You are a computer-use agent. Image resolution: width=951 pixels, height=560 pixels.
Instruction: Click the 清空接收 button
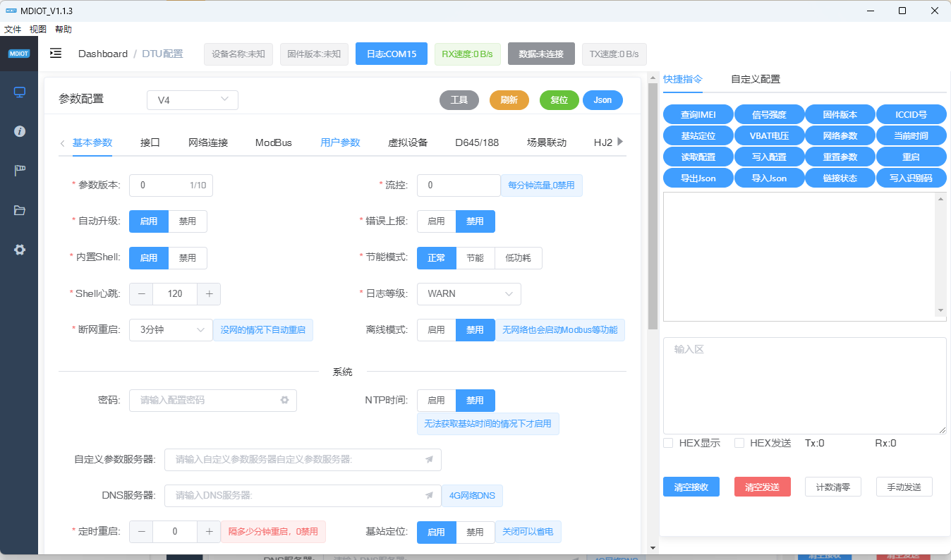coord(691,487)
